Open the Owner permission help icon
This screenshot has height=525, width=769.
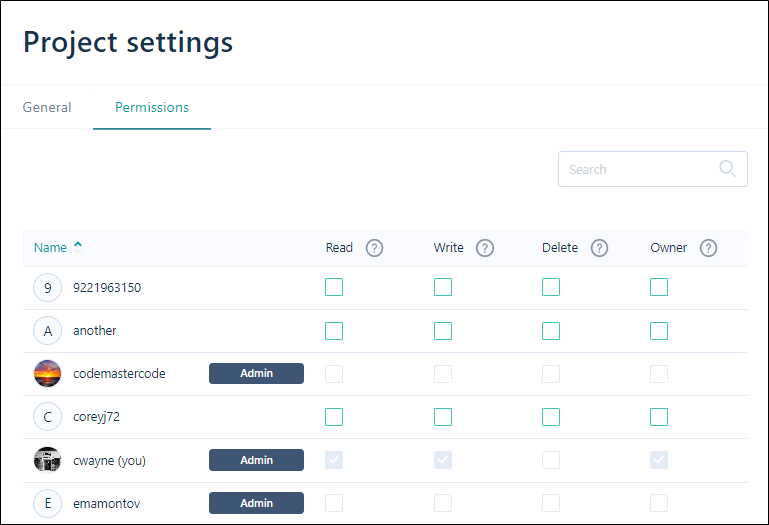708,248
